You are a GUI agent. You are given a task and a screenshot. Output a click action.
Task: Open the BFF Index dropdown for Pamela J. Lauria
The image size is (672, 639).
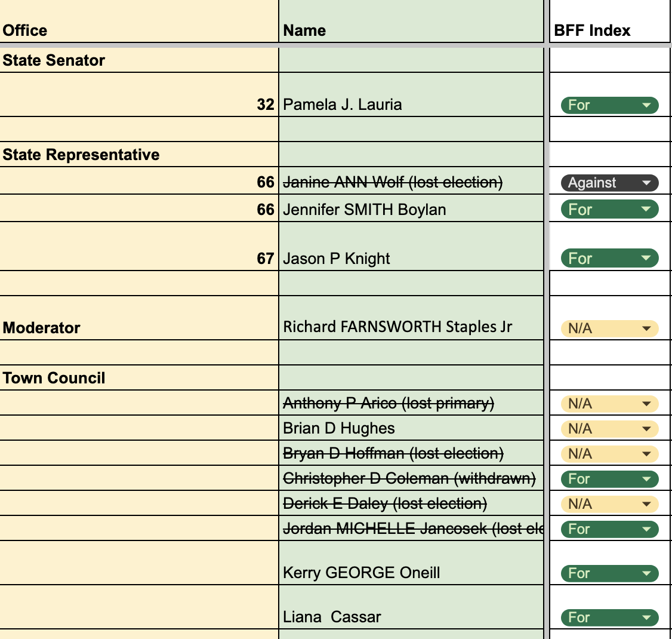[609, 105]
